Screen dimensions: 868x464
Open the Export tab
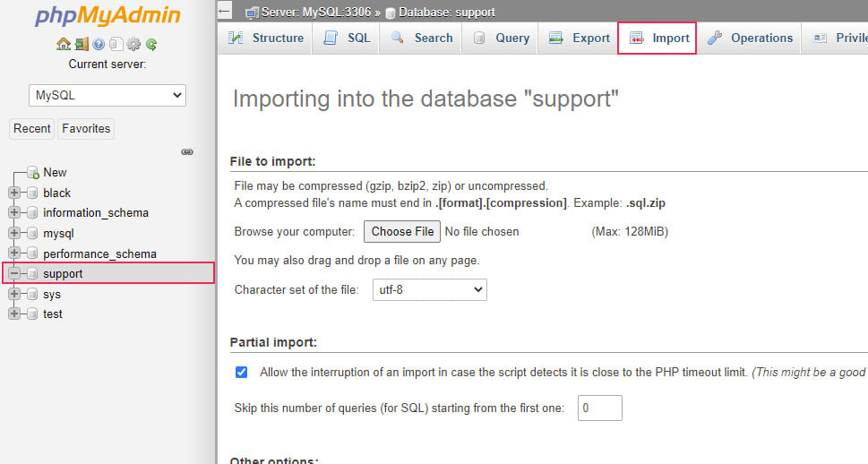(578, 39)
